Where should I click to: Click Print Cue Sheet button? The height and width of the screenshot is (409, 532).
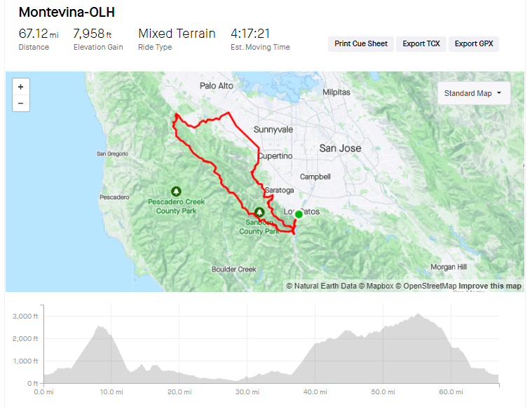pos(361,43)
